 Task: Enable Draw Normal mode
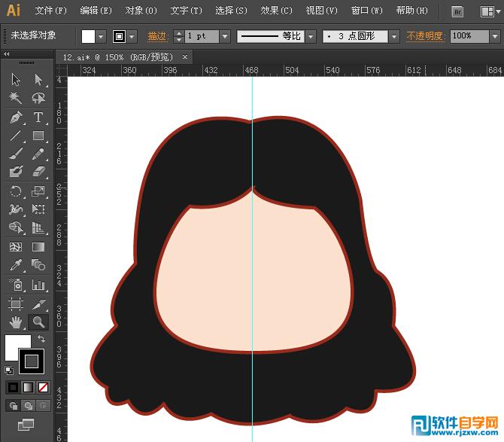pyautogui.click(x=14, y=406)
